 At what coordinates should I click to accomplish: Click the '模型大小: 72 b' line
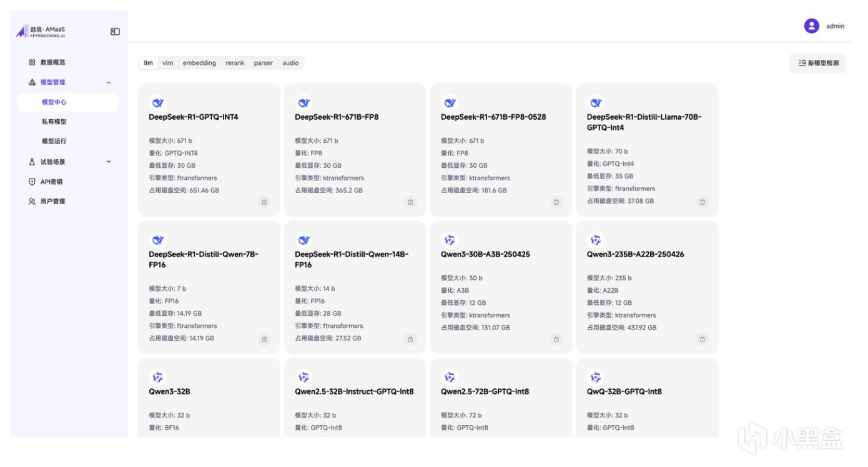point(461,415)
